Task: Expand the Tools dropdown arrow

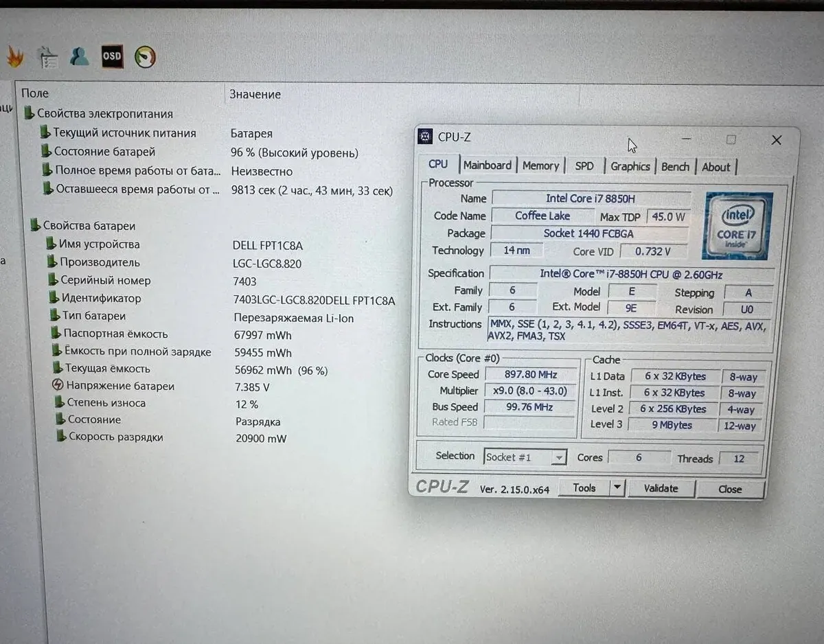Action: pos(617,488)
